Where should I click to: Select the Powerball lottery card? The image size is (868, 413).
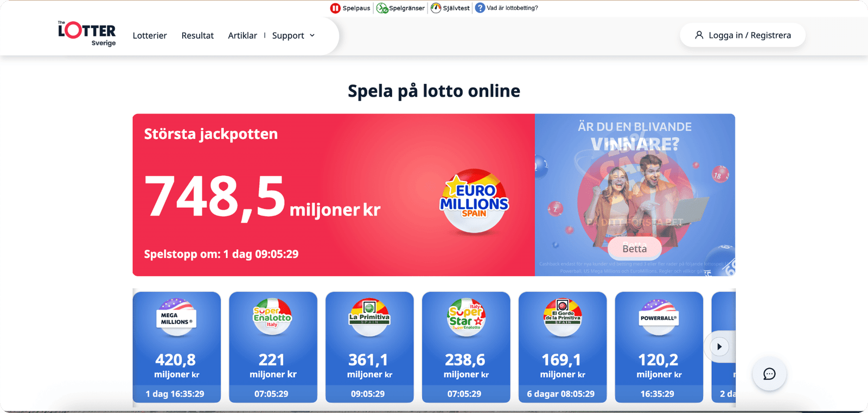[x=659, y=347]
